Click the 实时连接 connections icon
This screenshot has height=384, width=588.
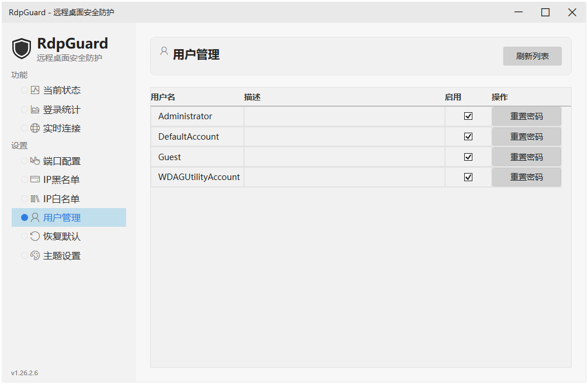34,127
